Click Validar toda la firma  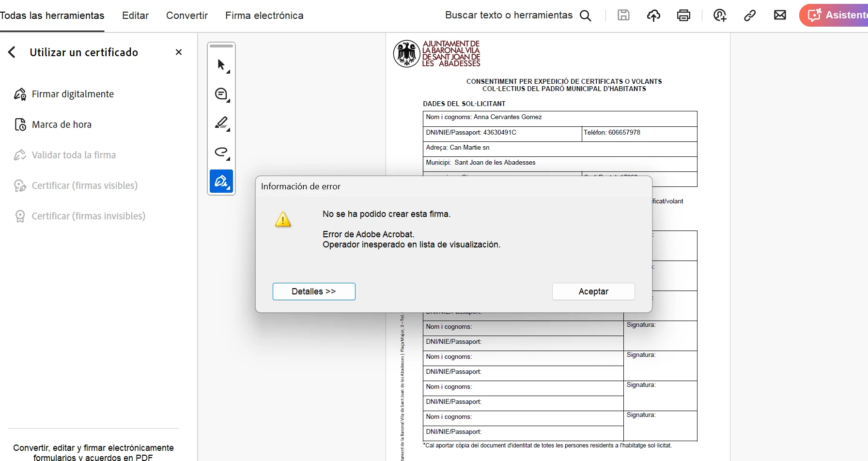click(74, 155)
